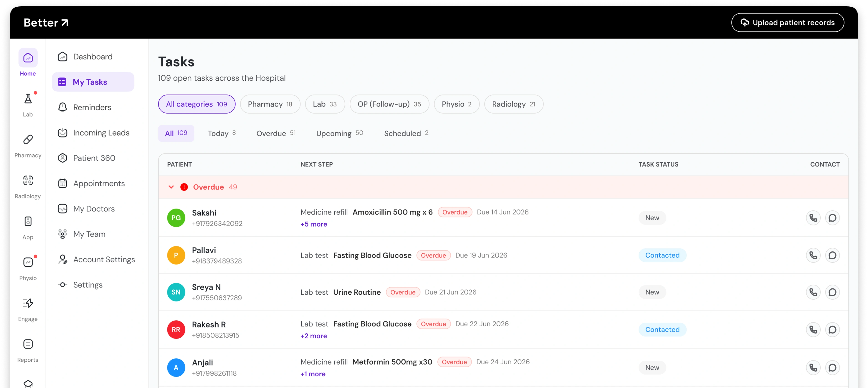Screen dimensions: 868x388
Task: Message Pallavi using the chat icon
Action: [x=832, y=255]
